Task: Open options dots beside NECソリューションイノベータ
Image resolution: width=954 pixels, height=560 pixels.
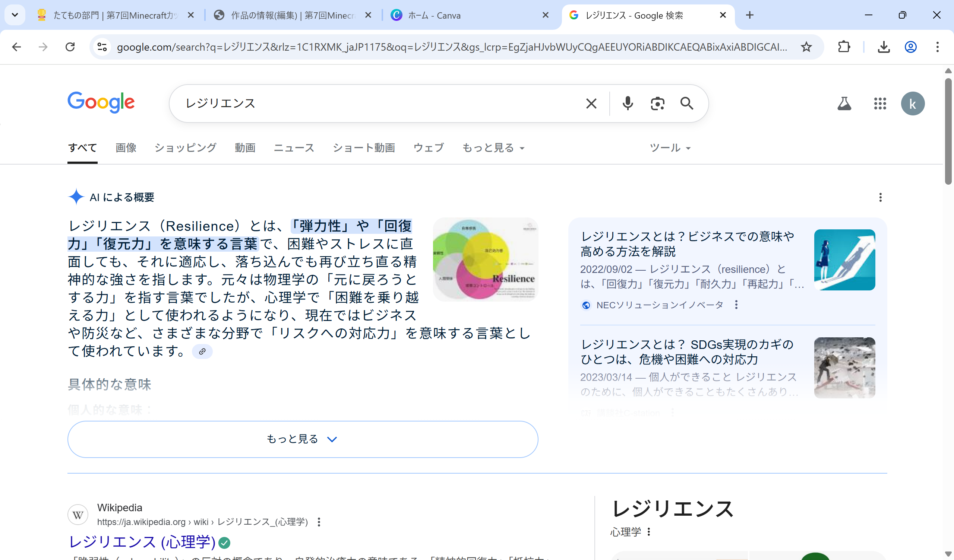Action: pyautogui.click(x=736, y=305)
